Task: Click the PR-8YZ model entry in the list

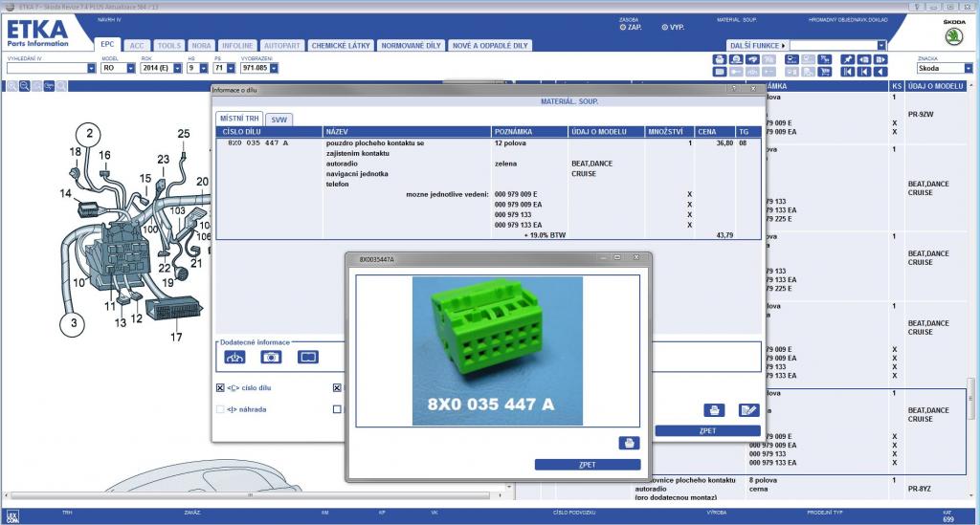Action: coord(920,489)
